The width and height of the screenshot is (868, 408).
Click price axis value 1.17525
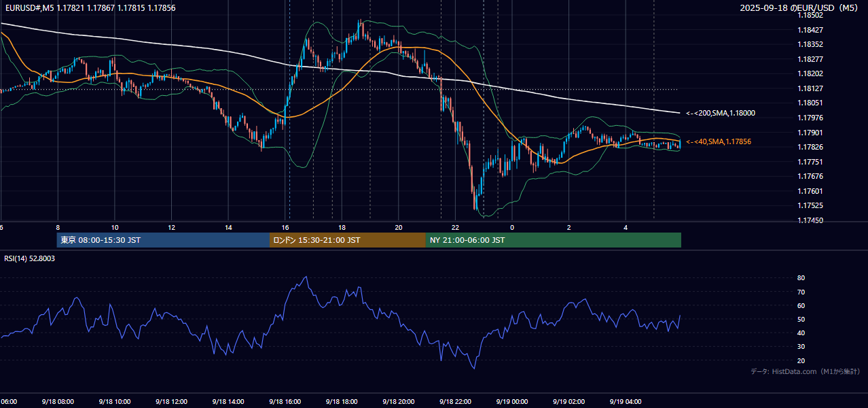(811, 205)
